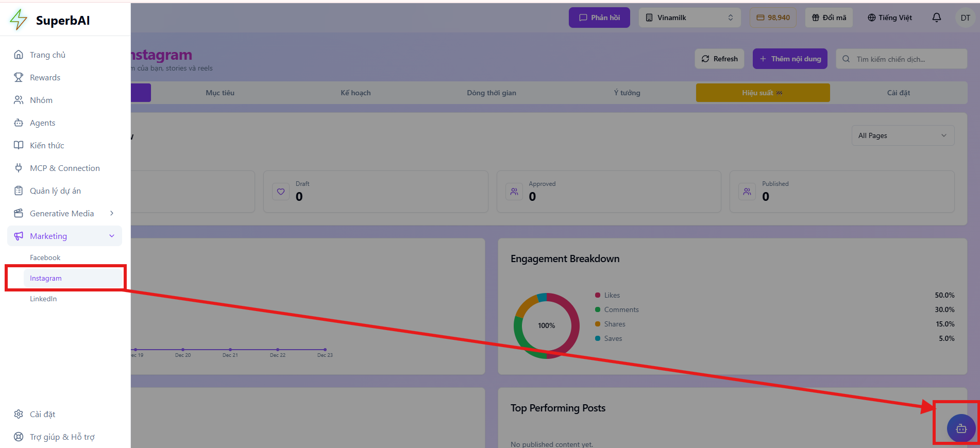980x448 pixels.
Task: Open the notifications bell
Action: click(937, 18)
